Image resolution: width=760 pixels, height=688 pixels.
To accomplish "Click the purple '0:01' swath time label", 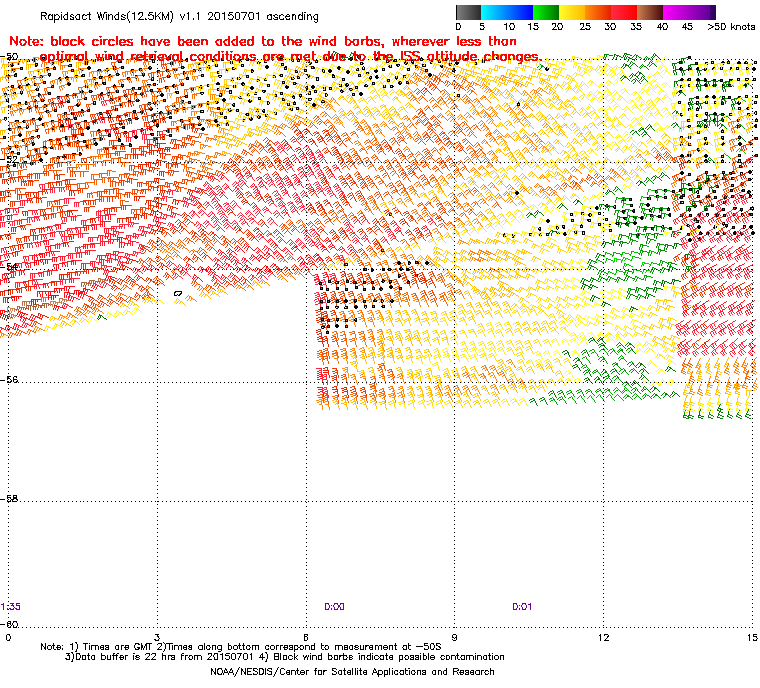I will 522,607.
